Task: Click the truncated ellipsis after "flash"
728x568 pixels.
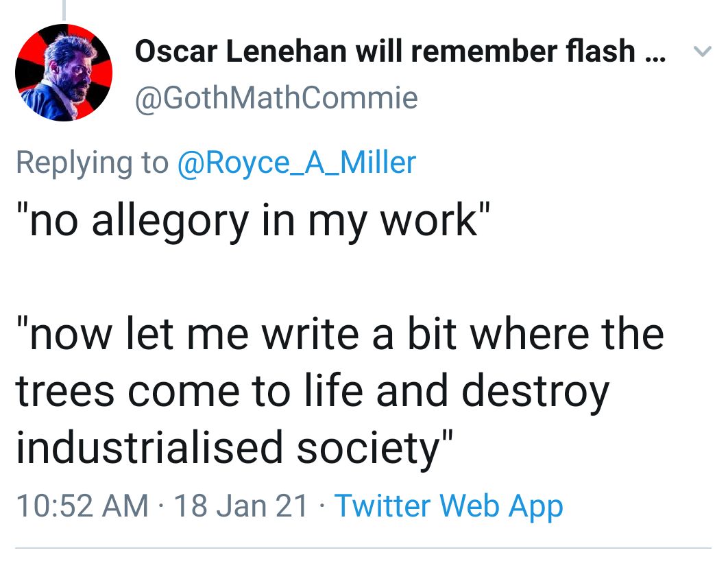Action: [655, 53]
